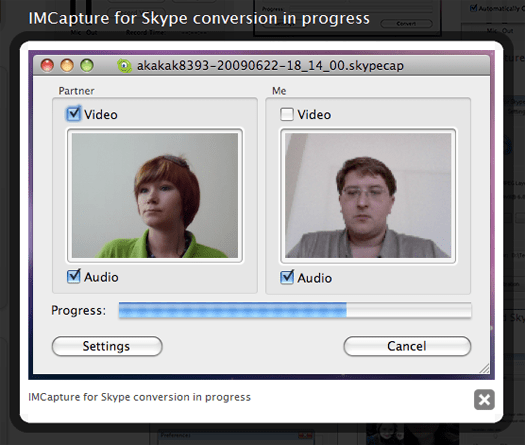The height and width of the screenshot is (445, 525).
Task: Click the Me group label
Action: [x=279, y=91]
